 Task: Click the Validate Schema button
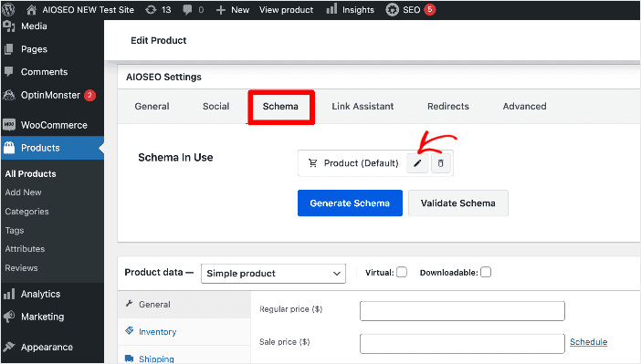(458, 203)
